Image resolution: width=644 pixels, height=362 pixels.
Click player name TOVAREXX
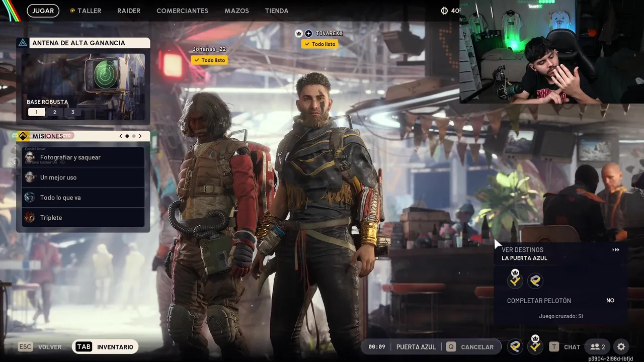[x=330, y=33]
